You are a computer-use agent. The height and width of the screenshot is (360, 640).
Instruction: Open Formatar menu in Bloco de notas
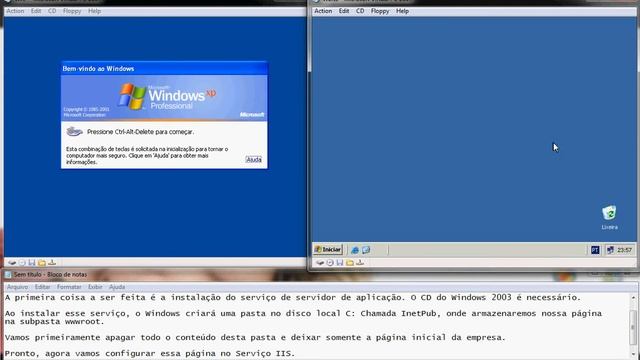69,287
